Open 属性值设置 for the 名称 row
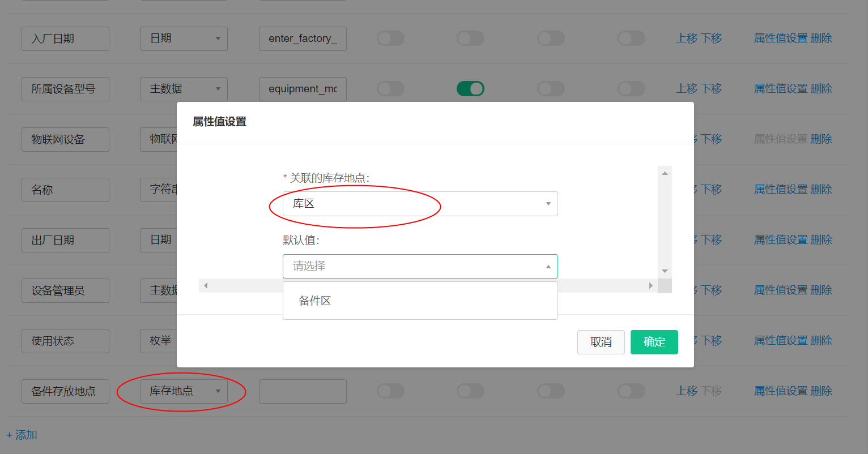This screenshot has height=454, width=868. [781, 190]
